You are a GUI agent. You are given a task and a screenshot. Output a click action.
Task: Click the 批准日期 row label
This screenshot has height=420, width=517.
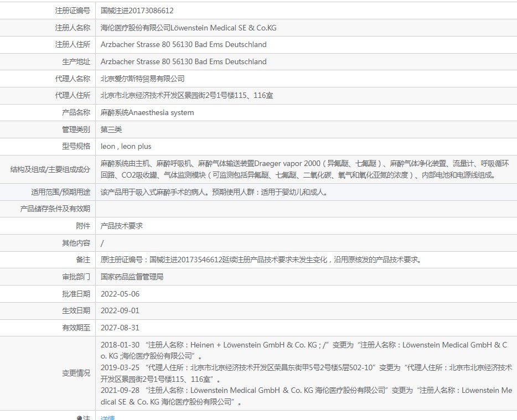[76, 294]
